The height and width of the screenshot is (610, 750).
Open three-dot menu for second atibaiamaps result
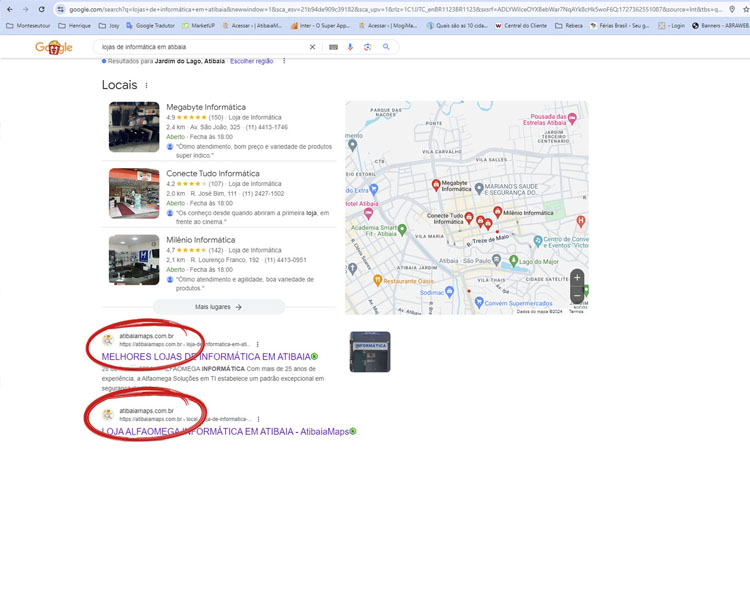pyautogui.click(x=258, y=419)
